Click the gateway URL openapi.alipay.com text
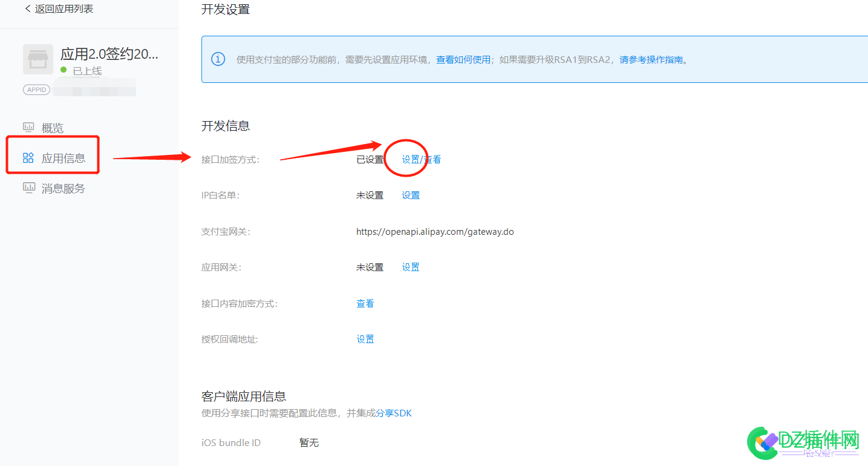 pyautogui.click(x=435, y=232)
